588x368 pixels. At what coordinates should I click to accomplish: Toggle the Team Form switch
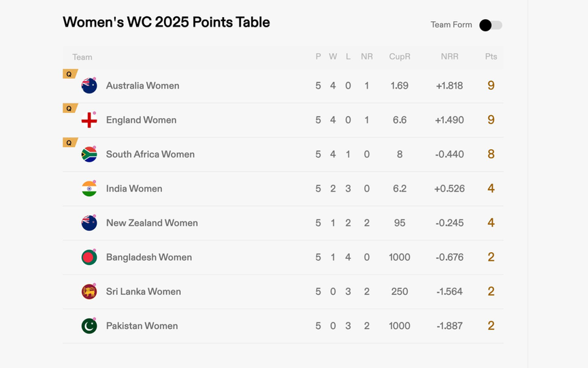click(491, 25)
